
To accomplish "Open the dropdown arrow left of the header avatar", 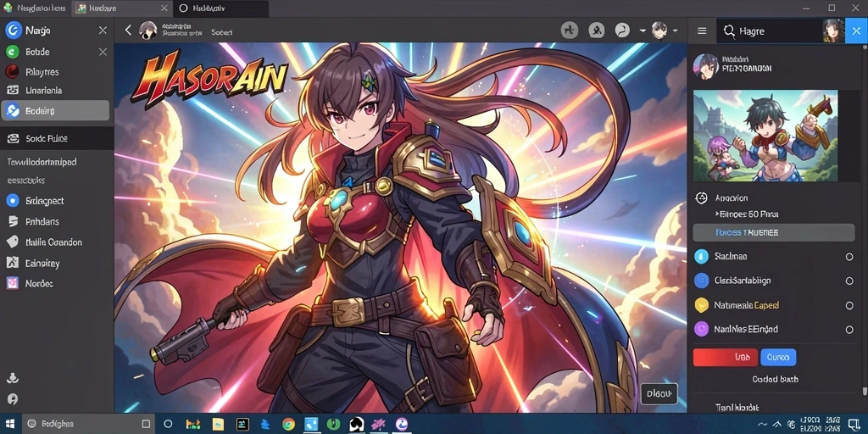I will pyautogui.click(x=643, y=31).
